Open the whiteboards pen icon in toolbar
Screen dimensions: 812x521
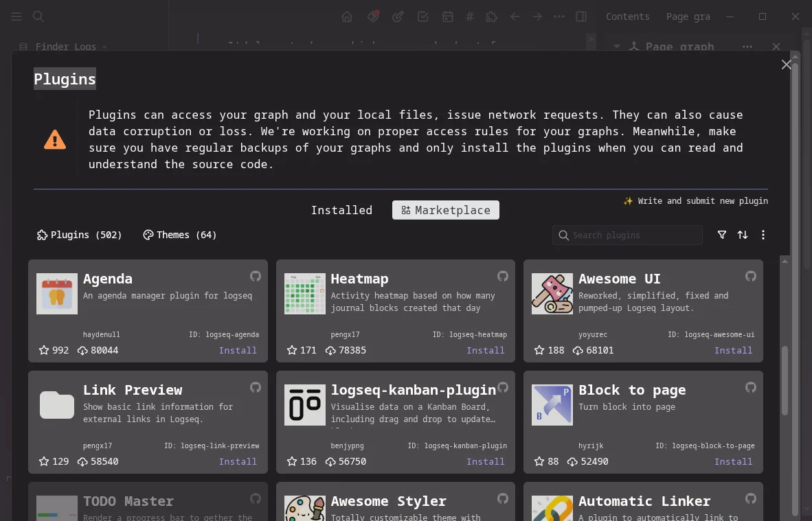398,16
